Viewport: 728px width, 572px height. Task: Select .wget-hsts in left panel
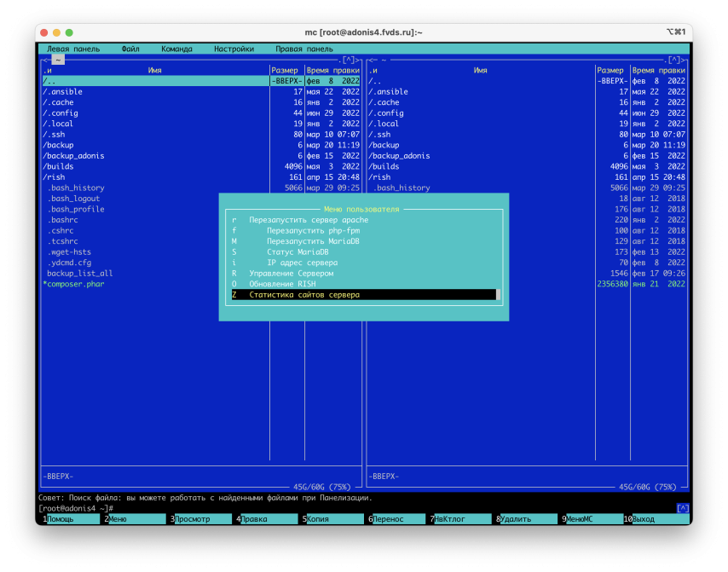(x=69, y=252)
